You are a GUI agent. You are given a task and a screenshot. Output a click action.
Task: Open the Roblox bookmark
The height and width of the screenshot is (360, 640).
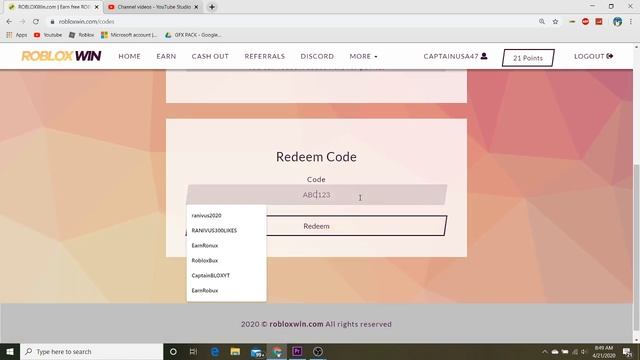pos(82,35)
